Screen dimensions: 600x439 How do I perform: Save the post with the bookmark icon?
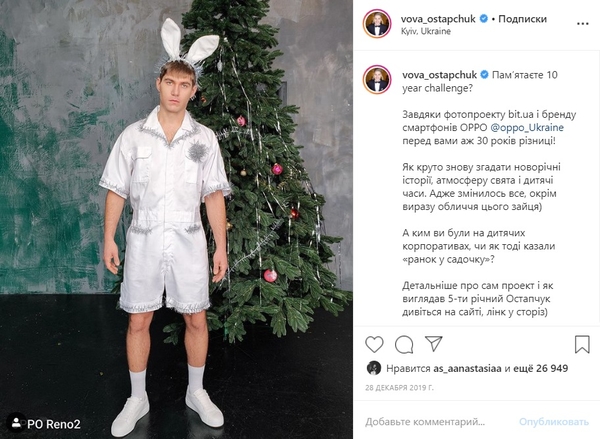[582, 344]
